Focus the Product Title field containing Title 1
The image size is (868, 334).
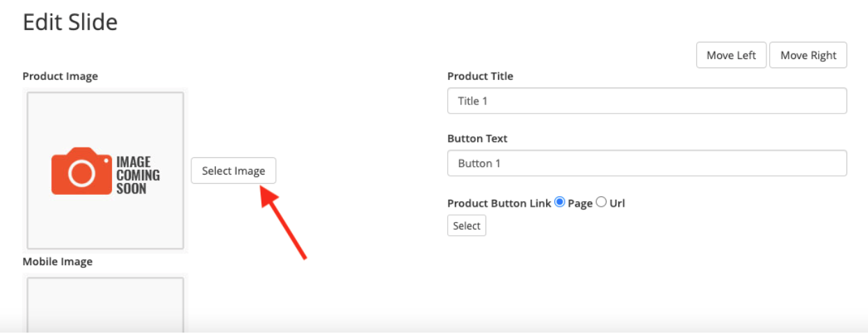[647, 101]
